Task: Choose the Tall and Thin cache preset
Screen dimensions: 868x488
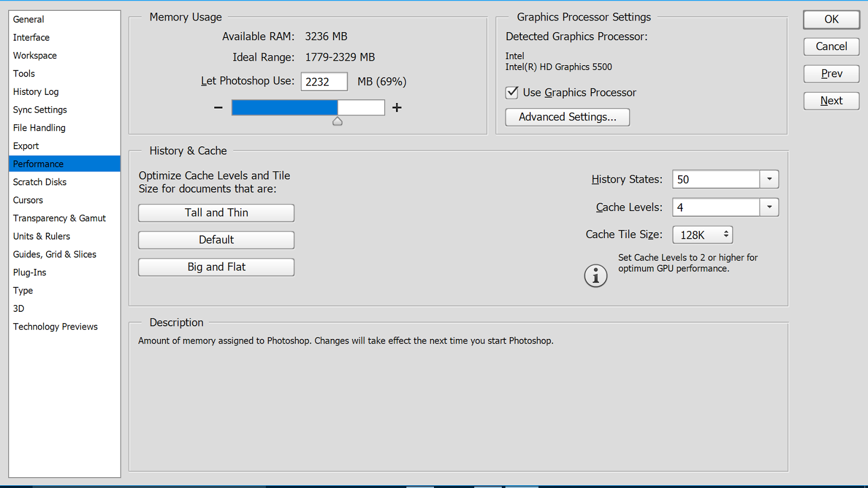Action: tap(216, 213)
